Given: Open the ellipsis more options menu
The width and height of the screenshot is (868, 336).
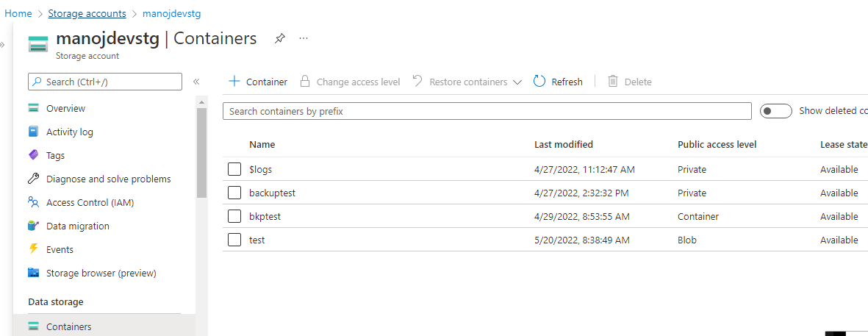Looking at the screenshot, I should click(x=304, y=39).
